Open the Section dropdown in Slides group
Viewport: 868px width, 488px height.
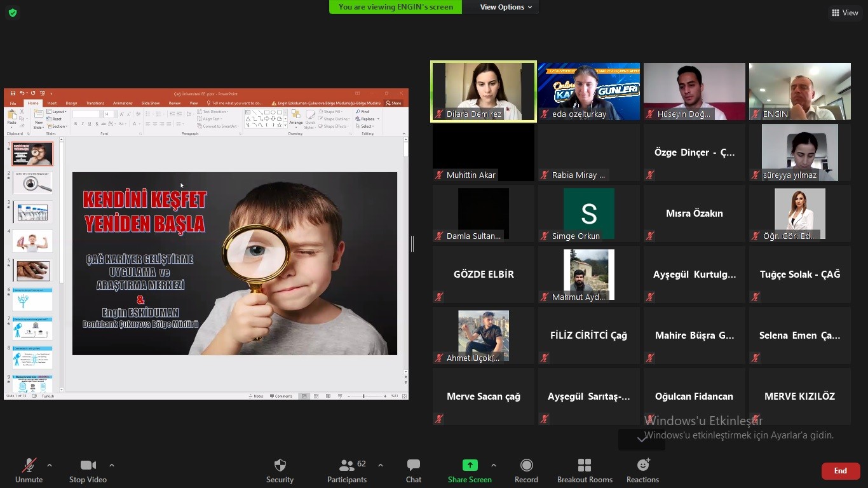[x=57, y=126]
